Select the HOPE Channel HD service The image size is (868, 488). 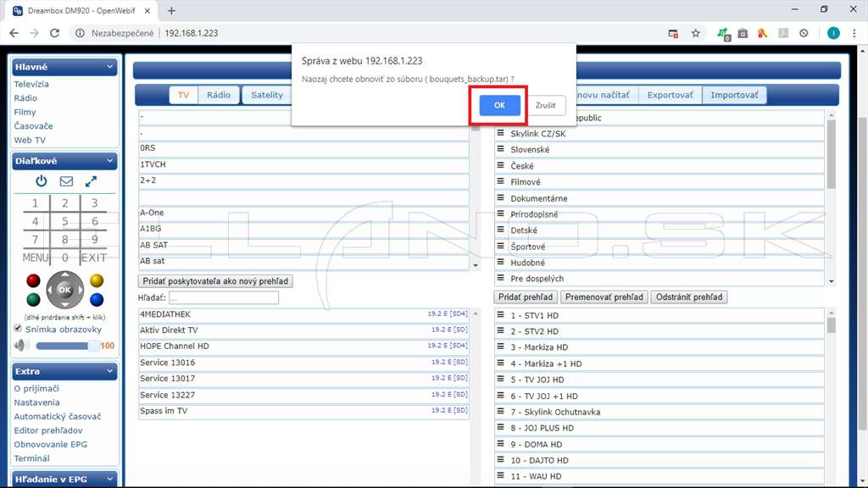tap(303, 346)
